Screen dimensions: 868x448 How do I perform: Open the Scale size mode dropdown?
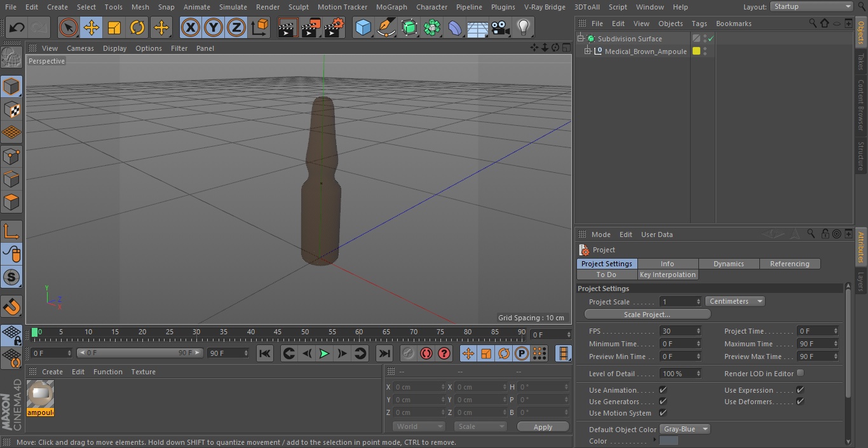coord(480,426)
